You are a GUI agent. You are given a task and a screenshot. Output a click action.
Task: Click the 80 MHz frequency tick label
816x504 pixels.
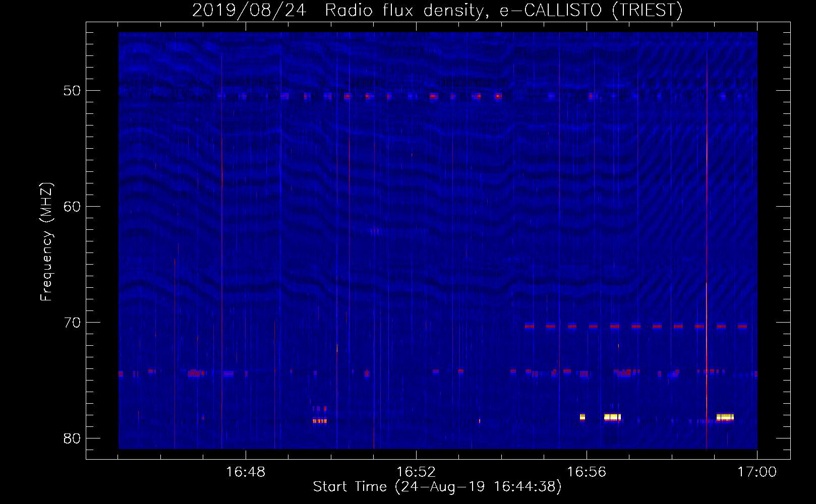pyautogui.click(x=72, y=438)
